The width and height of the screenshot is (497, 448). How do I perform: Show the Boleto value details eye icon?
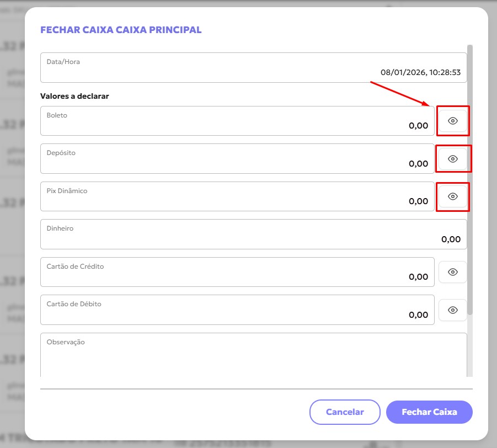pyautogui.click(x=453, y=121)
